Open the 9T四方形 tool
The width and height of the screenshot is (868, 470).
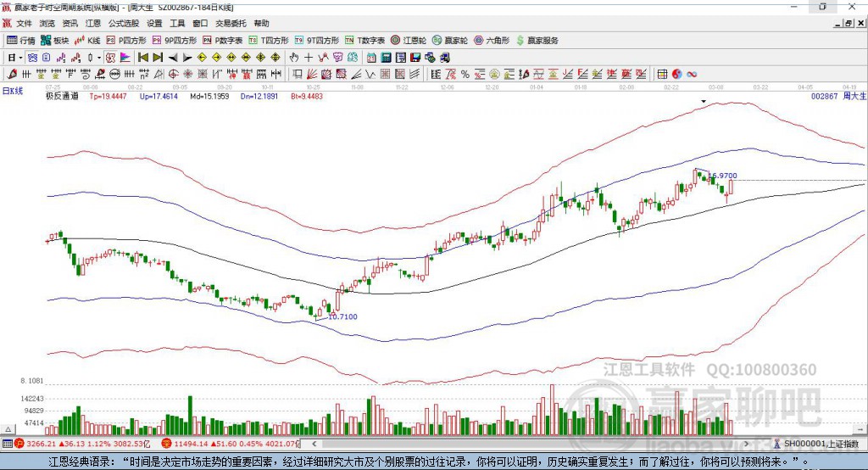click(317, 41)
